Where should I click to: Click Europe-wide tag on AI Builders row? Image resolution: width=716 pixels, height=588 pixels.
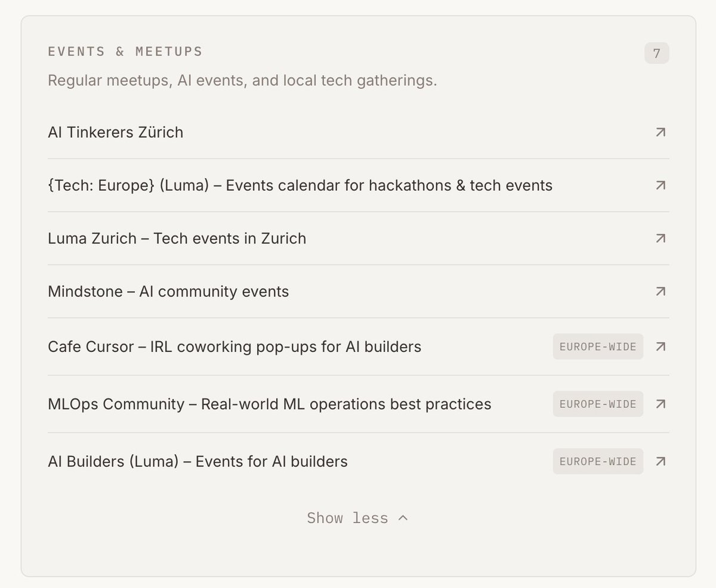click(x=598, y=462)
